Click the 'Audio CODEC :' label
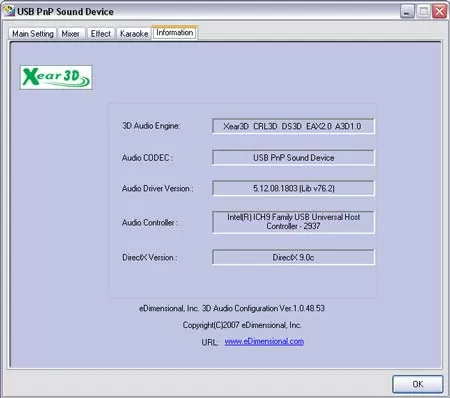Image resolution: width=450 pixels, height=398 pixels. point(148,157)
